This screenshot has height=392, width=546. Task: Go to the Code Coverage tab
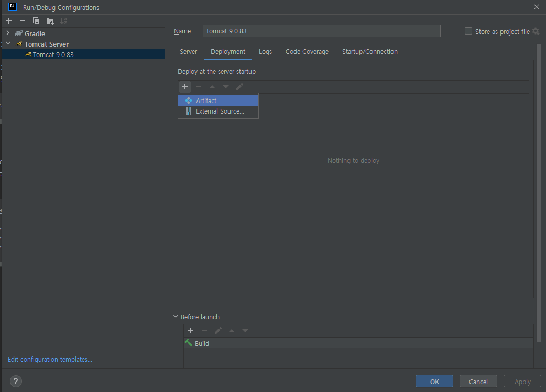(x=307, y=51)
